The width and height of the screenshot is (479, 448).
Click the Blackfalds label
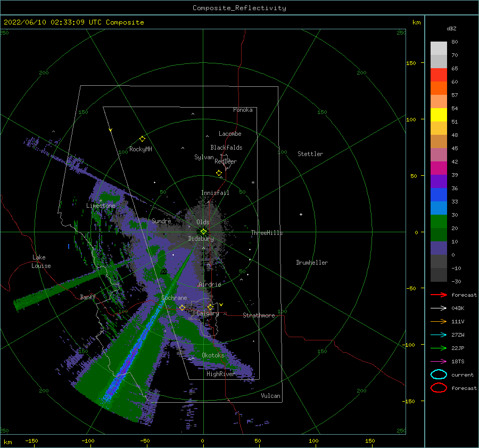226,148
